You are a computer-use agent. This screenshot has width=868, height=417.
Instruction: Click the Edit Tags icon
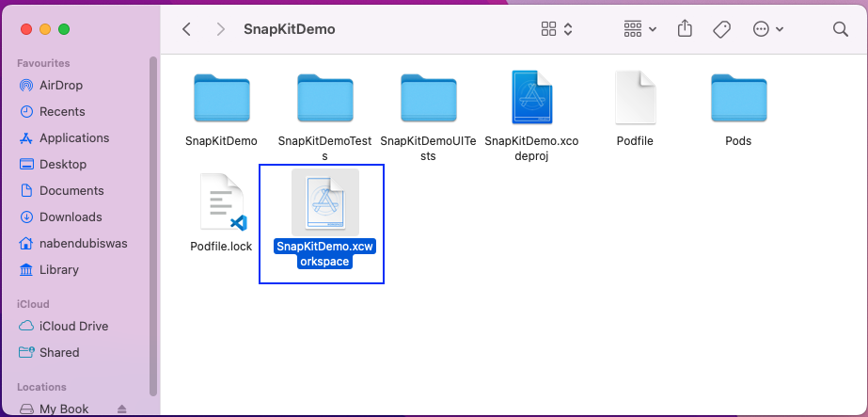[722, 29]
